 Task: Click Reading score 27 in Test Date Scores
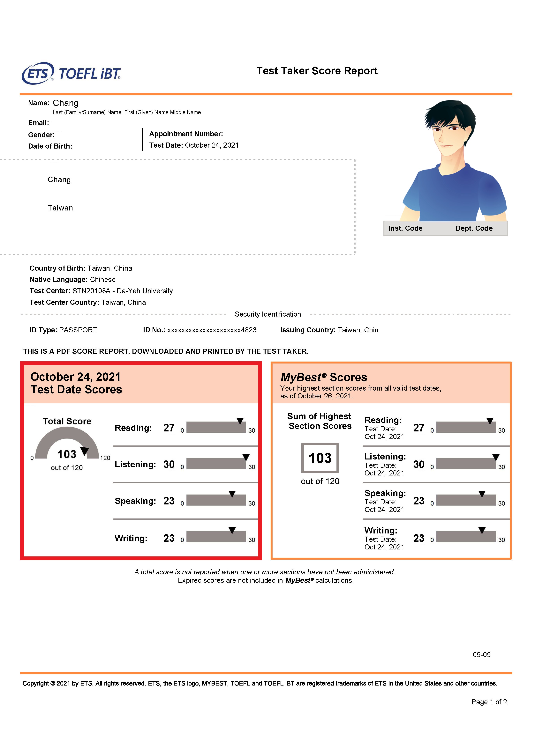pyautogui.click(x=169, y=428)
